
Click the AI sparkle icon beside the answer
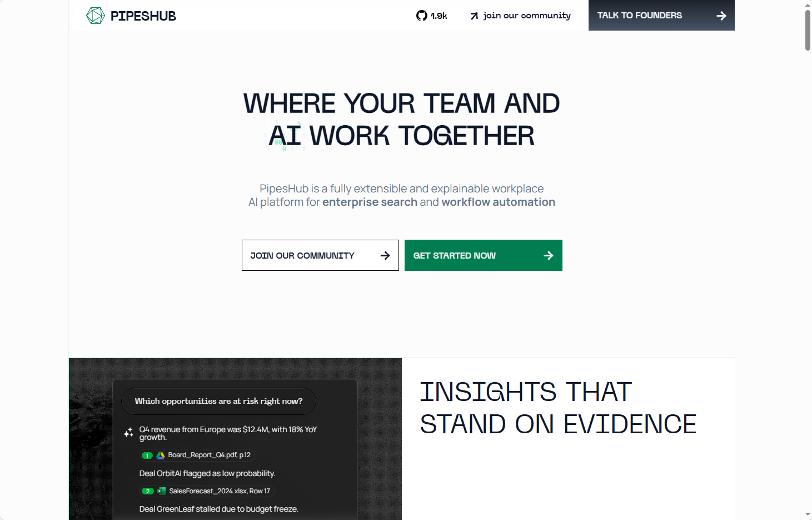[128, 433]
